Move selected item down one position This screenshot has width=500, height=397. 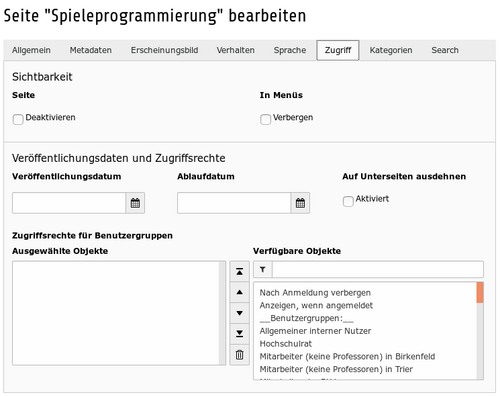click(x=239, y=313)
